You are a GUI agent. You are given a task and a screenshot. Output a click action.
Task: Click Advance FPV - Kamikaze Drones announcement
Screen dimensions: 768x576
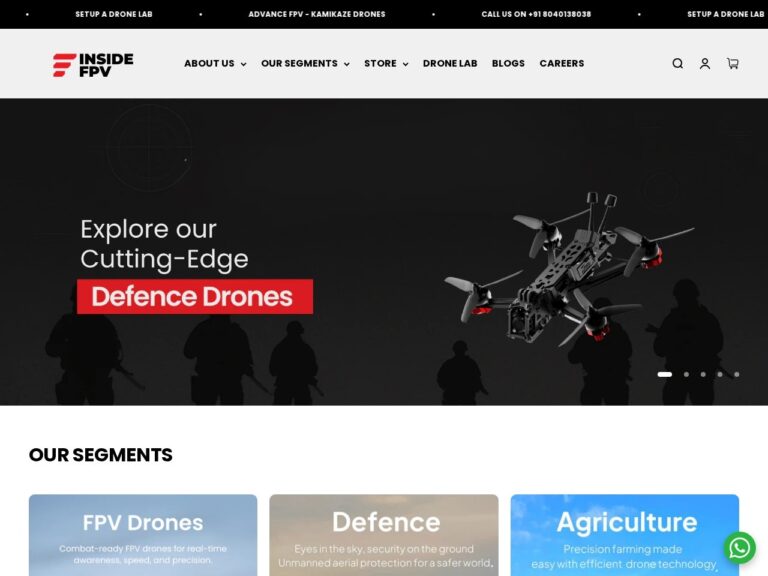tap(317, 14)
